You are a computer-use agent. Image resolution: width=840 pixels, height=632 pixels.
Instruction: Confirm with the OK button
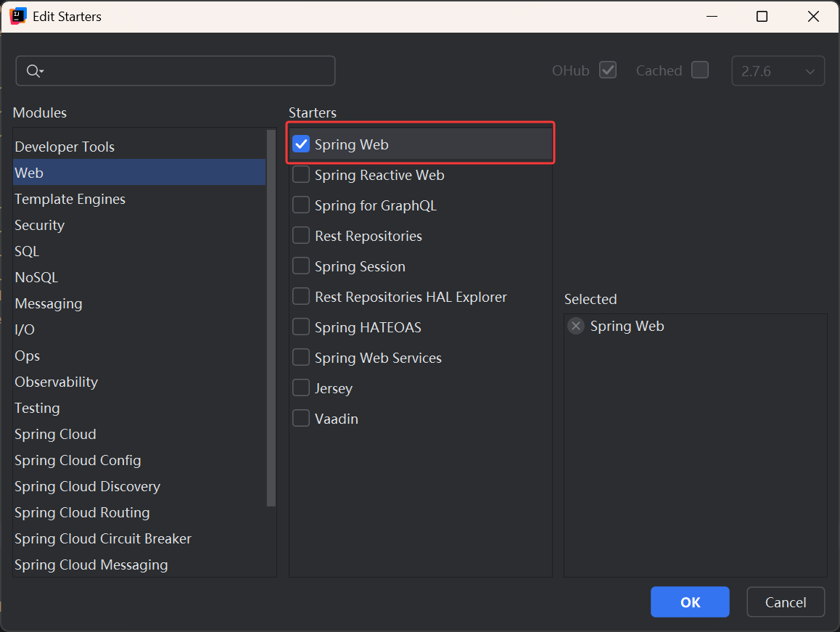(690, 602)
